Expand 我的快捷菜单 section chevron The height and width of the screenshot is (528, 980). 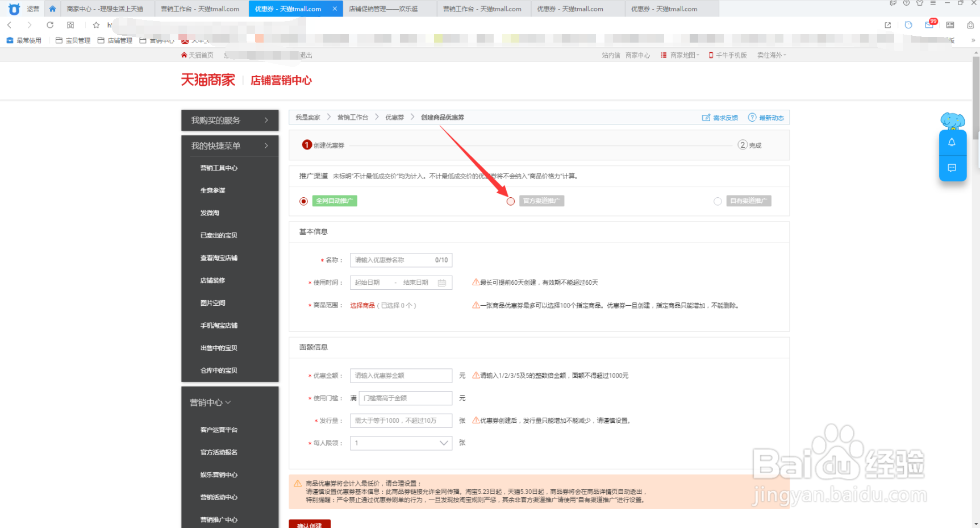pyautogui.click(x=266, y=145)
